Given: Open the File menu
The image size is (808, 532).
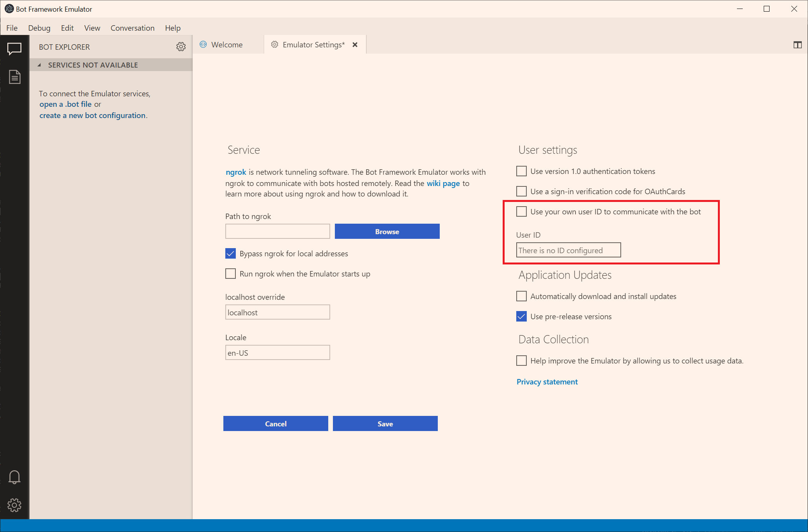Looking at the screenshot, I should click(x=12, y=28).
